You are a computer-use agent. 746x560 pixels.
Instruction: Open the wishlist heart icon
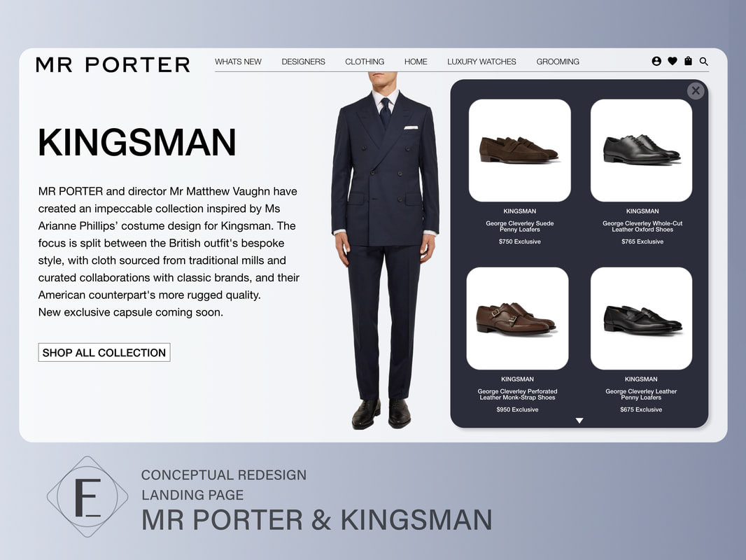tap(673, 61)
